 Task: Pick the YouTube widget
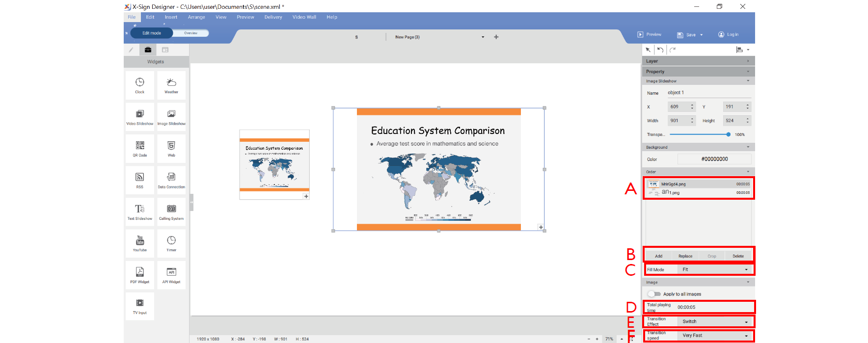click(x=140, y=243)
